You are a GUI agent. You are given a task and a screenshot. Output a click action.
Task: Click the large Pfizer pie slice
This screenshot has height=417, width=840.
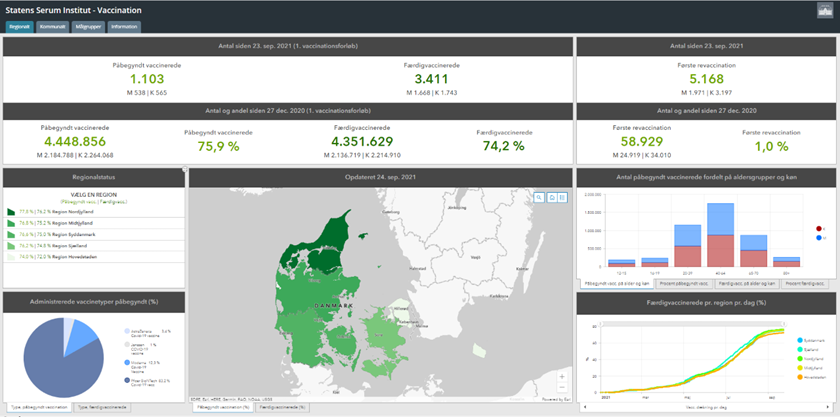[59, 370]
